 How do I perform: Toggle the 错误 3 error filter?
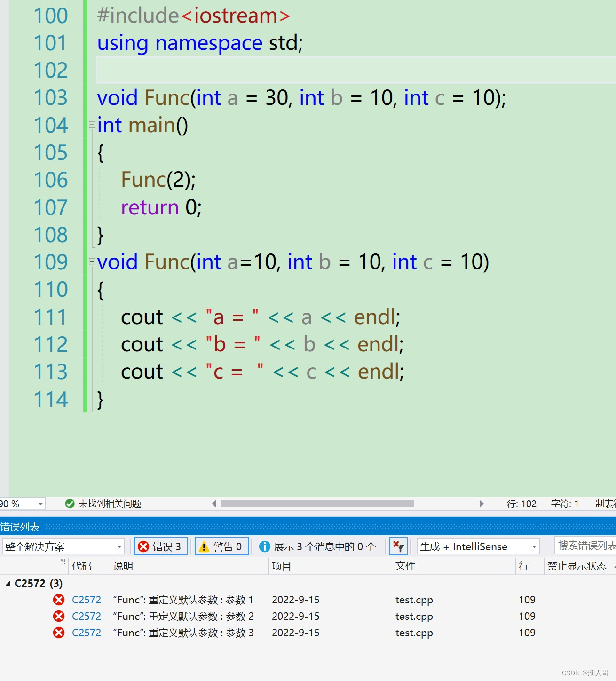pyautogui.click(x=161, y=546)
